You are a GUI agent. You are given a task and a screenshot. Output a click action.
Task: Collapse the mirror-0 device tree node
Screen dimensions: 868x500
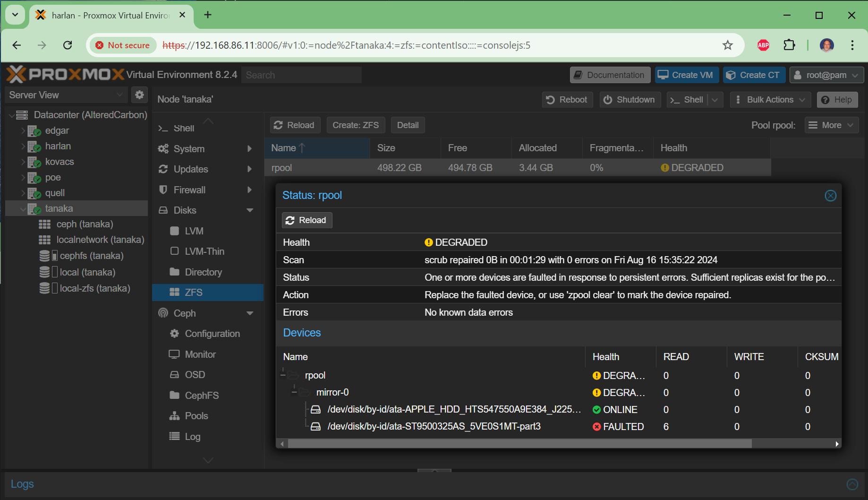(x=294, y=392)
